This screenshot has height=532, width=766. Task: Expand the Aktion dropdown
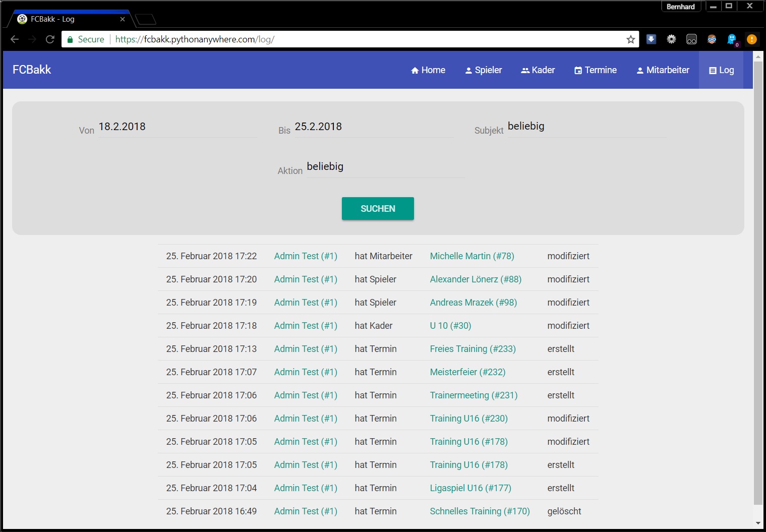click(385, 167)
